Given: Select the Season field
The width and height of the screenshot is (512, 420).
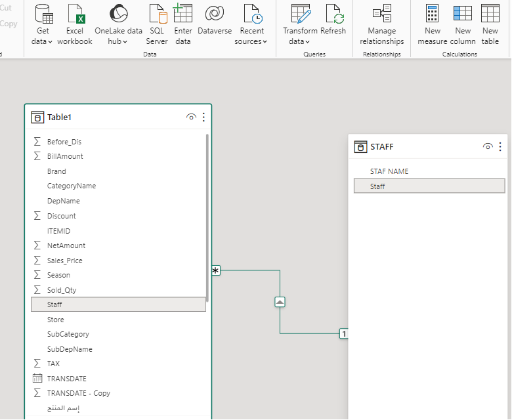Looking at the screenshot, I should point(118,275).
